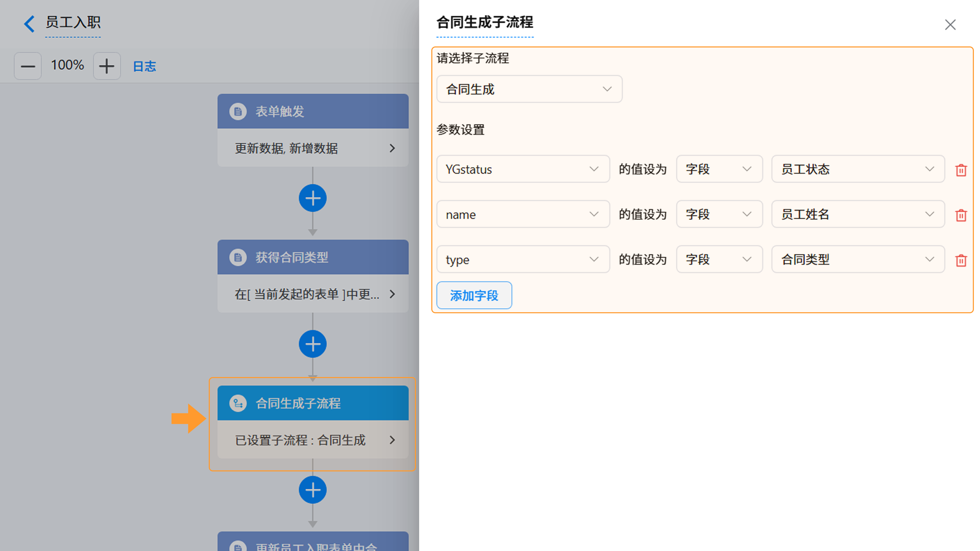Click the 获得合同类型 node icon

(238, 257)
